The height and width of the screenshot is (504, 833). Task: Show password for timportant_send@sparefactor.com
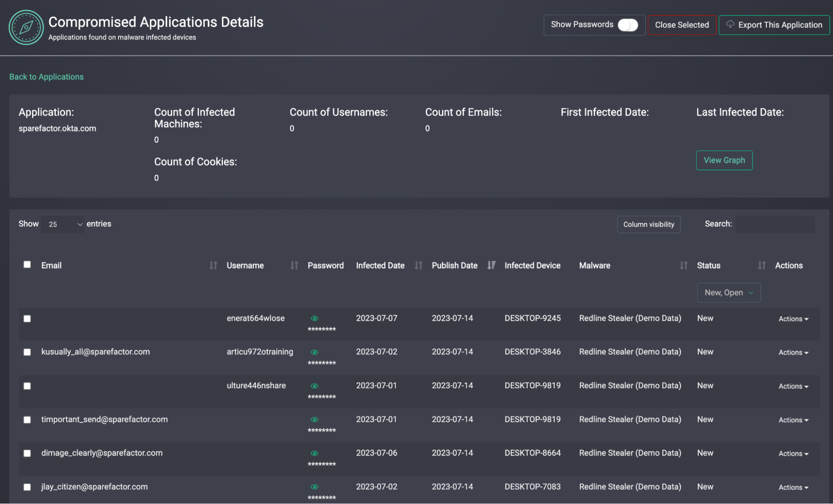click(315, 419)
